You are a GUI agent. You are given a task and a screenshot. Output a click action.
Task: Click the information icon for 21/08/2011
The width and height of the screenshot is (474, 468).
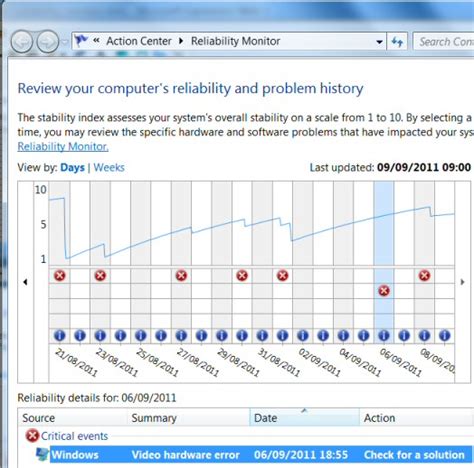point(60,335)
